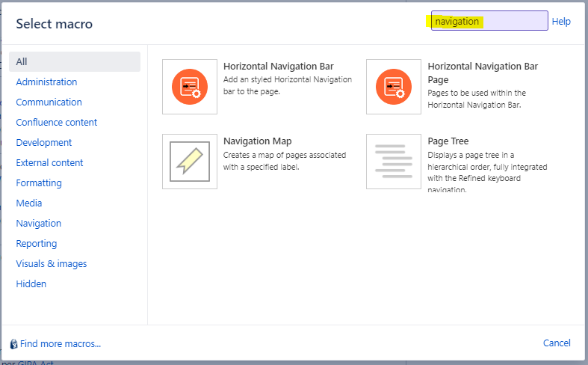The height and width of the screenshot is (365, 588).
Task: Select the Horizontal Navigation Bar macro icon
Action: coord(190,87)
